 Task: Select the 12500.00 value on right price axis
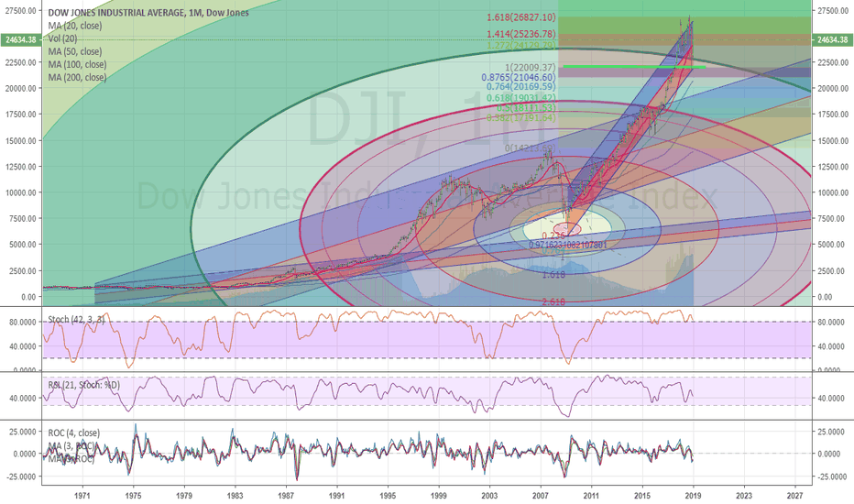pyautogui.click(x=833, y=167)
